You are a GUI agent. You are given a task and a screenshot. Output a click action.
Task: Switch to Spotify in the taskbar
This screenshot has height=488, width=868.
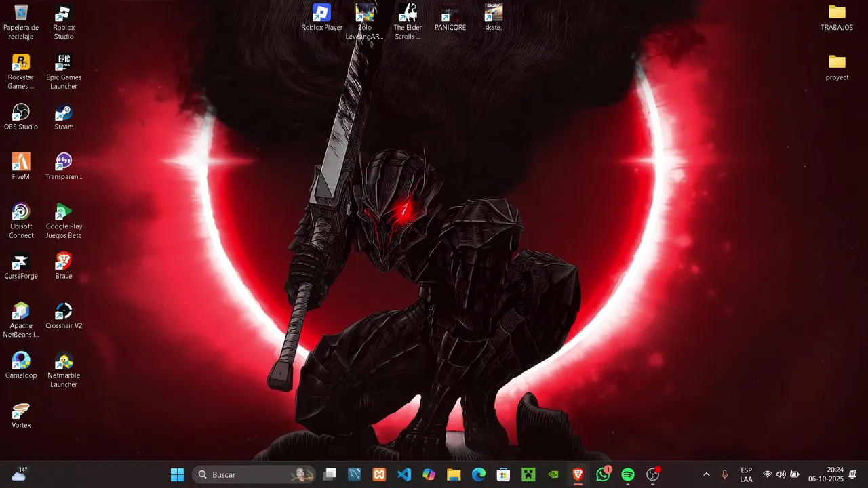tap(628, 474)
